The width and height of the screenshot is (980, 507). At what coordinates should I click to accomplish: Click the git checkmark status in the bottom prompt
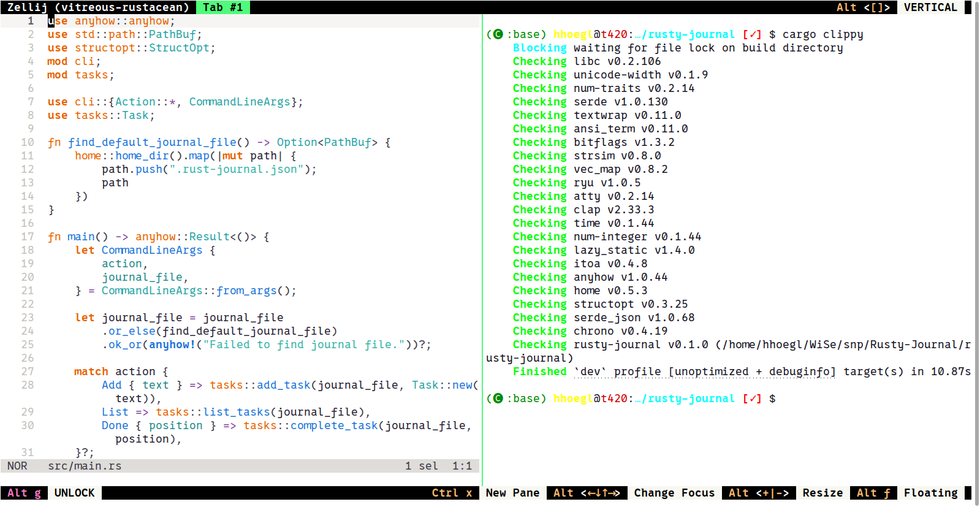(751, 398)
